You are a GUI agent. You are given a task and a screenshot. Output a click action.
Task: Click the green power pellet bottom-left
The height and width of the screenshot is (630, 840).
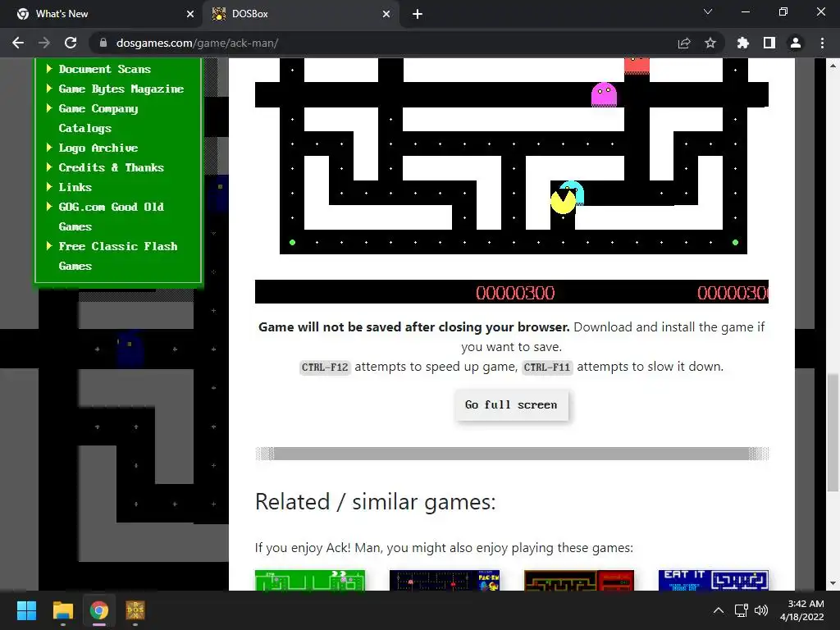coord(293,243)
